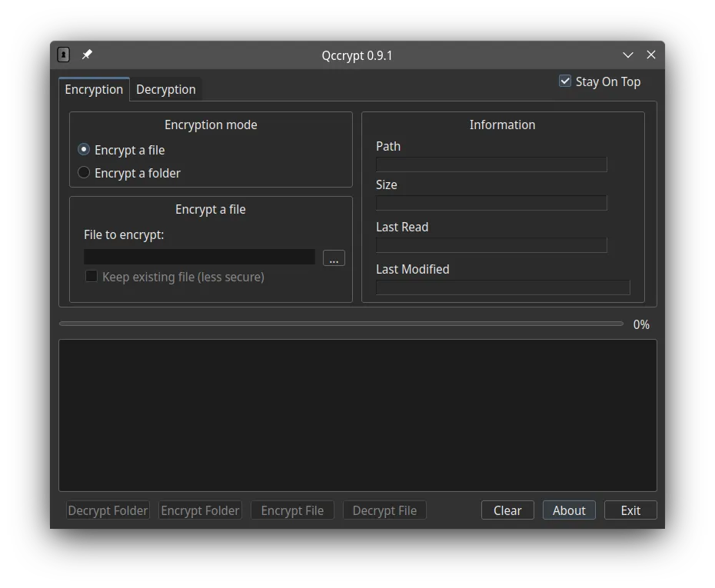The height and width of the screenshot is (588, 715).
Task: Click the Size information field
Action: tap(491, 203)
